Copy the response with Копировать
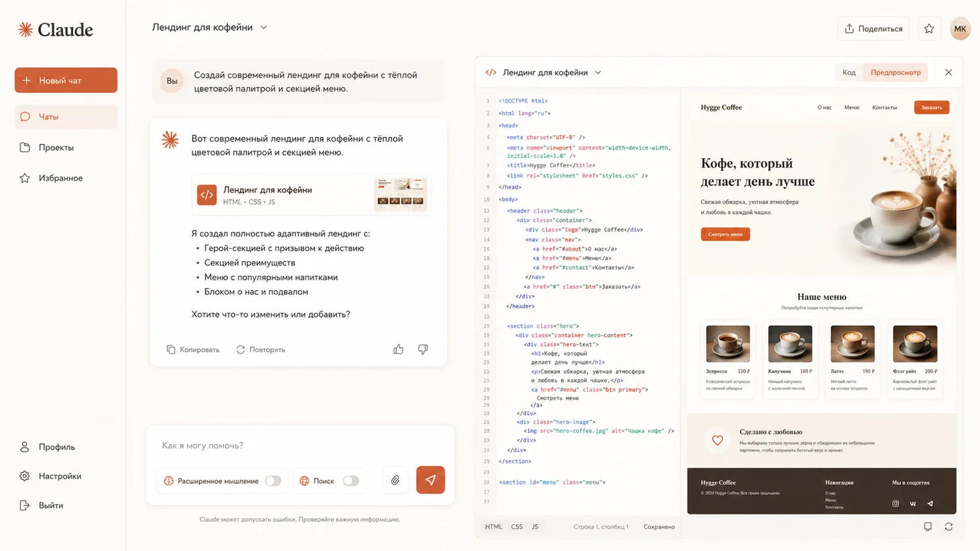Screen dimensions: 980x551 coord(193,350)
